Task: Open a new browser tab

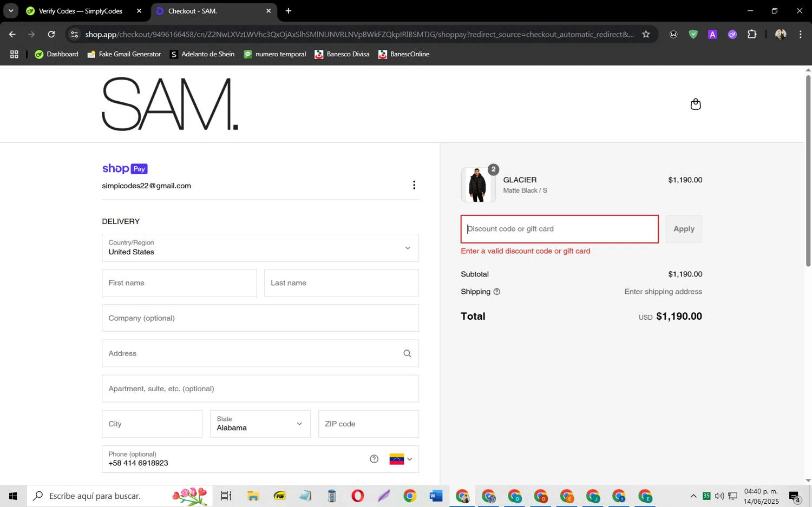Action: (289, 11)
